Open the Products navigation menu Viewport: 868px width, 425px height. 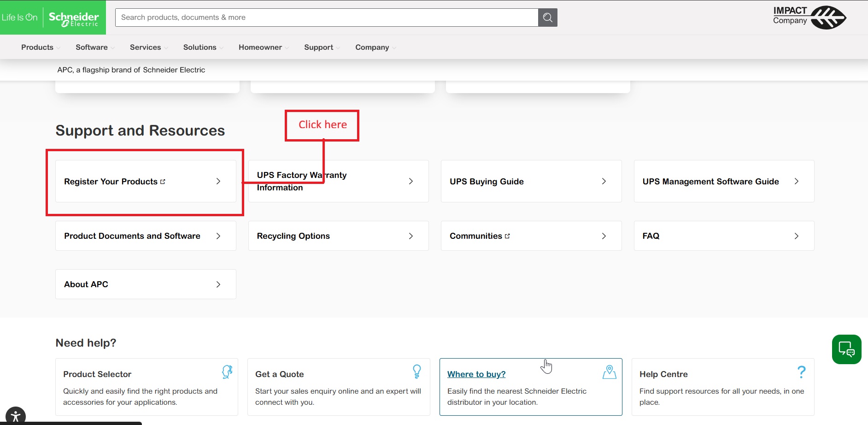pyautogui.click(x=37, y=47)
